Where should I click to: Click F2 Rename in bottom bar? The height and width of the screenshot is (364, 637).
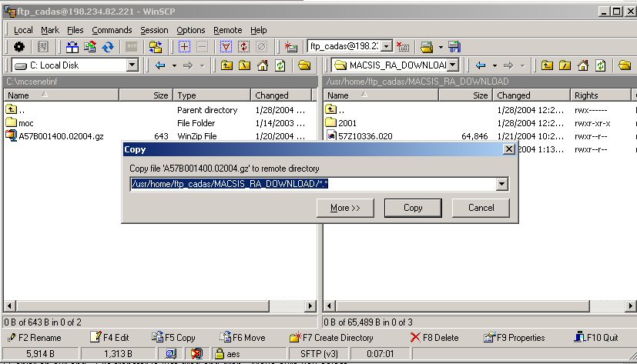[x=35, y=337]
